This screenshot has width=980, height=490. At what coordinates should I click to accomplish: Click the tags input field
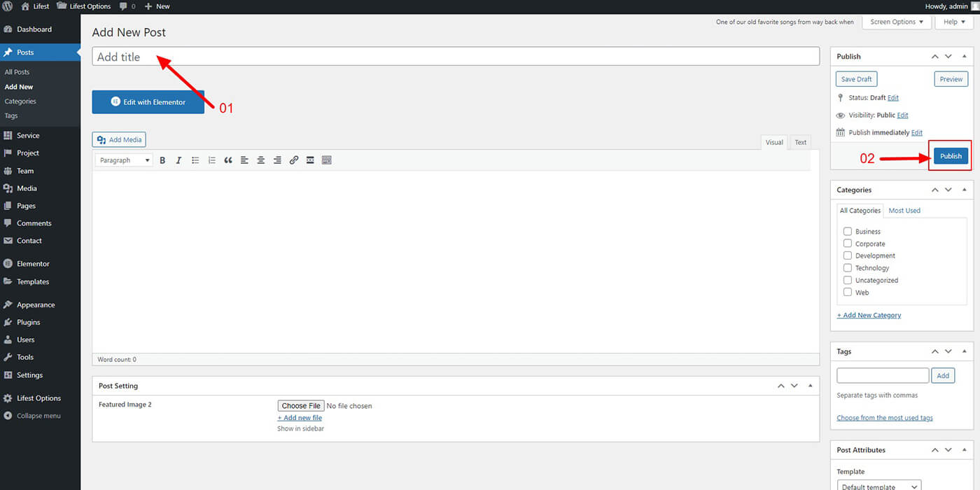coord(883,376)
